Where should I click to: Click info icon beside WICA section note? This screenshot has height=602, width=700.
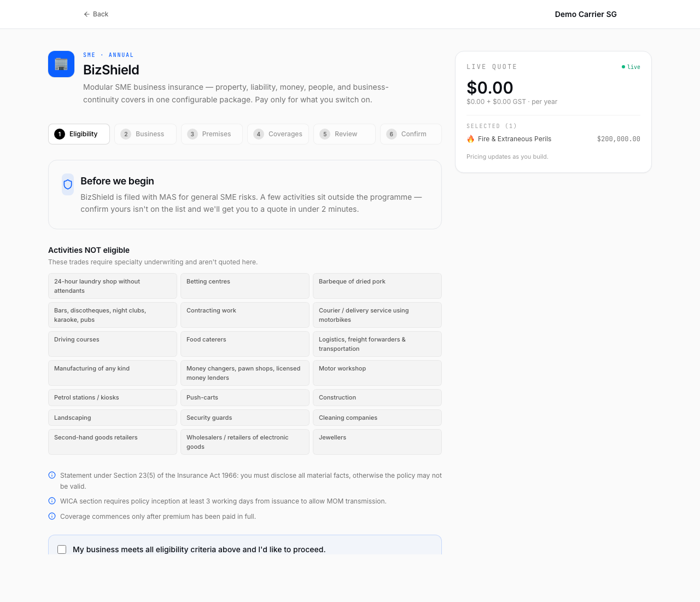(52, 501)
